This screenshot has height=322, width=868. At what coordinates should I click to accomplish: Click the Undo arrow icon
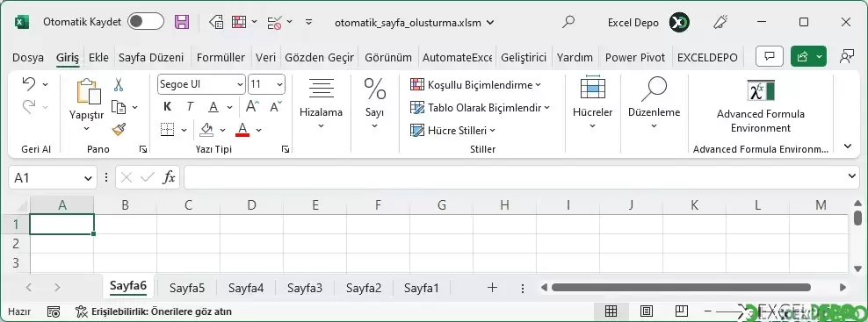(29, 83)
